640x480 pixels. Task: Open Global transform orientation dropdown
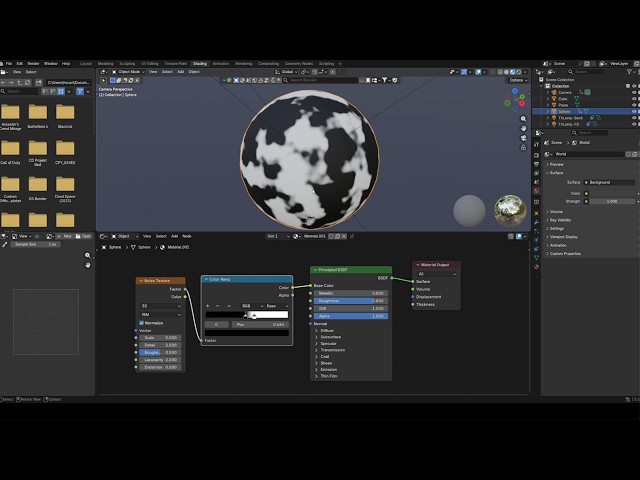pos(287,72)
